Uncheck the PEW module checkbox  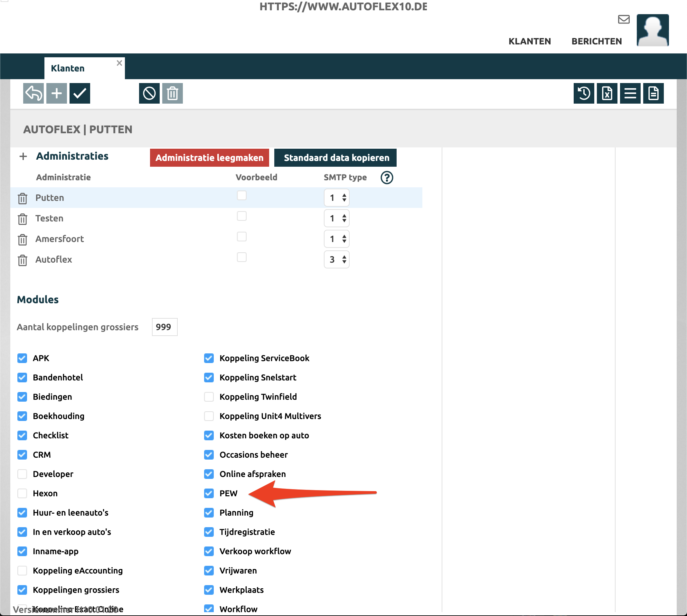coord(209,493)
